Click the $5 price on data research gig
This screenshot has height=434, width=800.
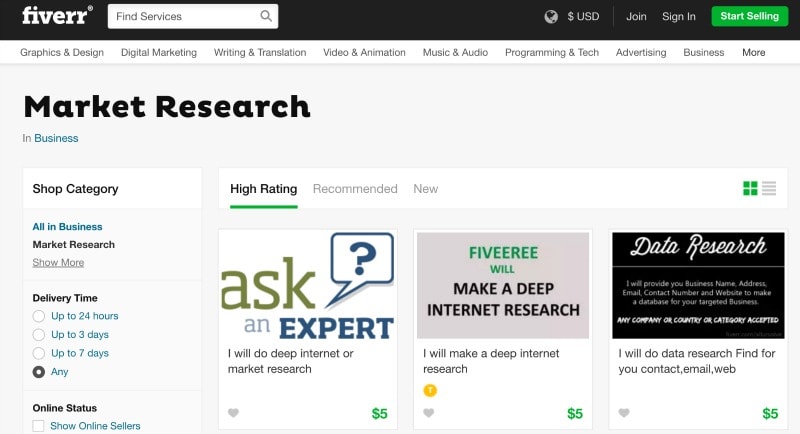point(770,414)
